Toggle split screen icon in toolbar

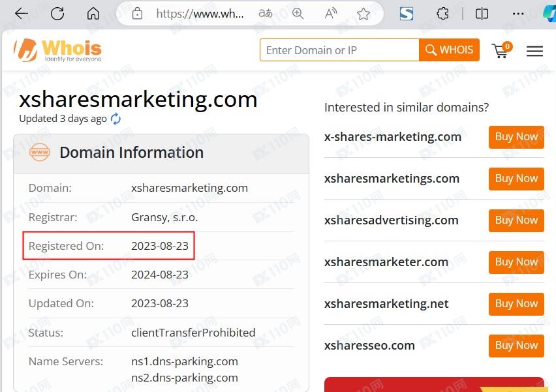[482, 14]
